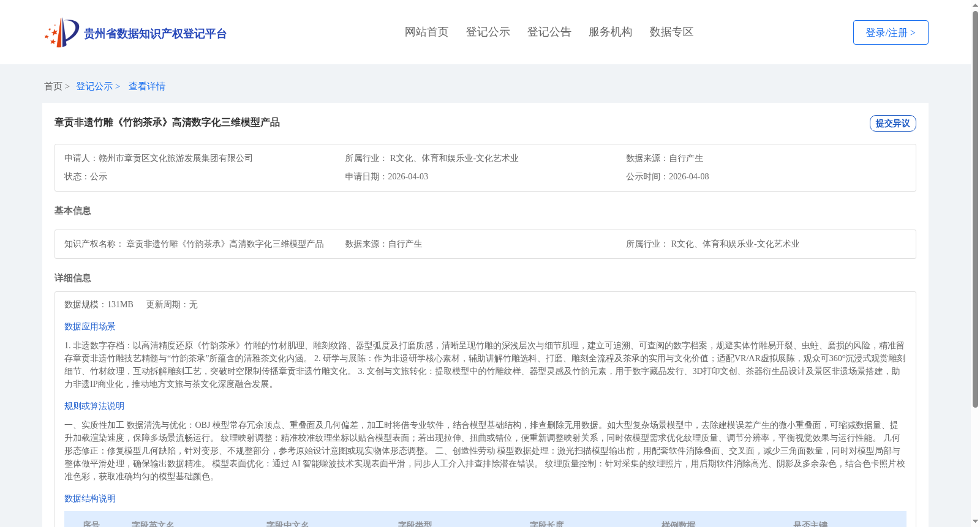The image size is (980, 527).
Task: Click the page vertical scrollbar thumb
Action: [975, 209]
